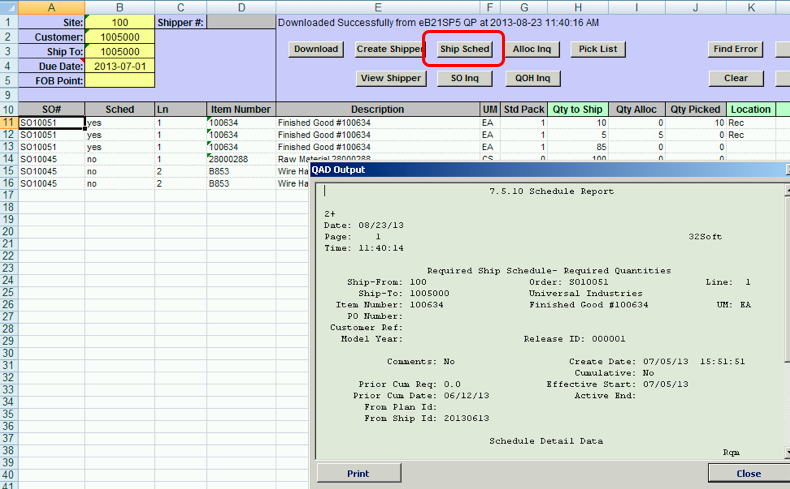Open Alloc Inq
This screenshot has width=790, height=489.
click(532, 49)
